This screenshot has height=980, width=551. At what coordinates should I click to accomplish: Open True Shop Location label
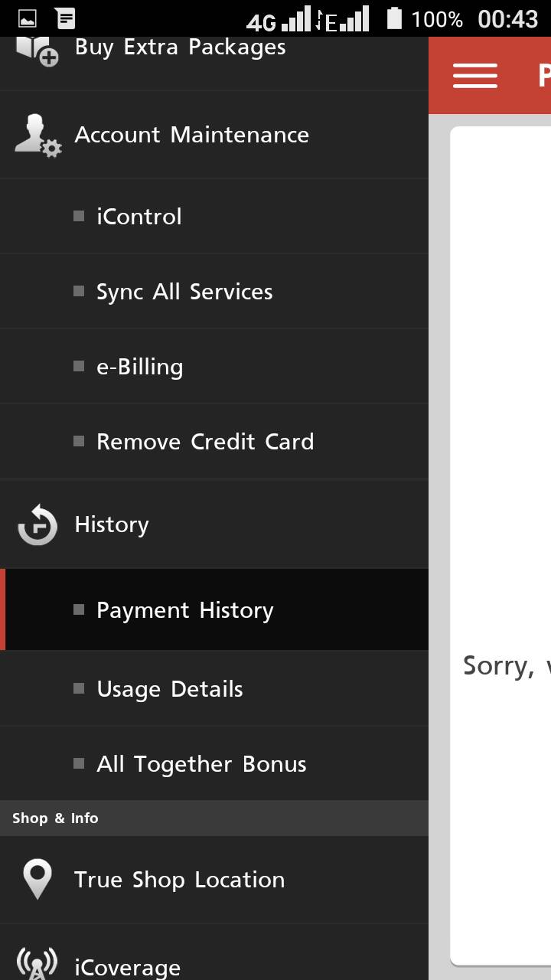coord(179,880)
